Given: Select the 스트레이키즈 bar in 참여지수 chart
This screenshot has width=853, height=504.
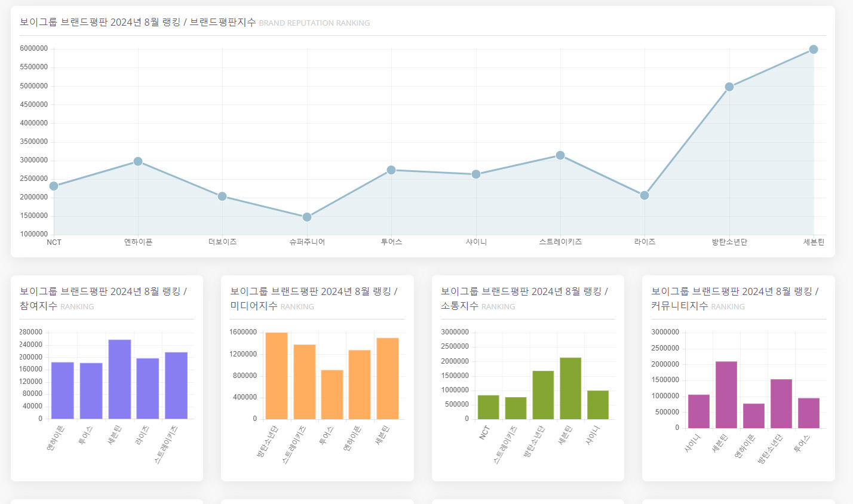Looking at the screenshot, I should click(176, 386).
